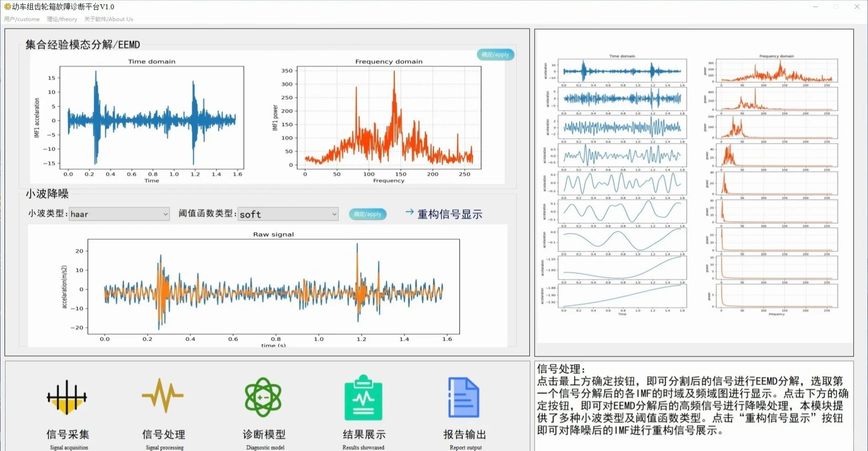Click the first IMF thumbnail in right panel

[x=621, y=70]
